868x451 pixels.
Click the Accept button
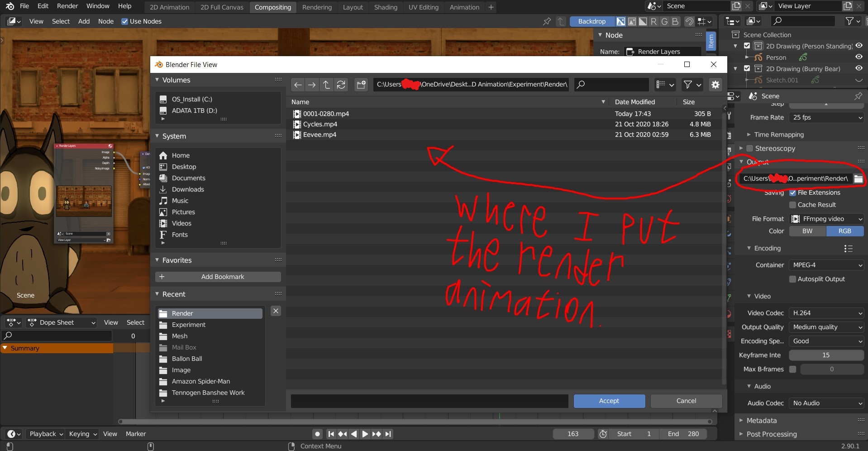[x=609, y=401]
